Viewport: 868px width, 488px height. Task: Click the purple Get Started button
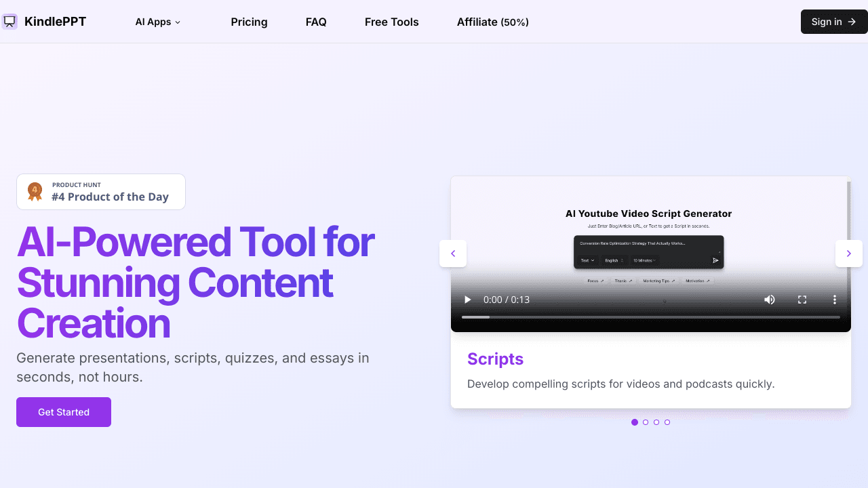(x=64, y=412)
